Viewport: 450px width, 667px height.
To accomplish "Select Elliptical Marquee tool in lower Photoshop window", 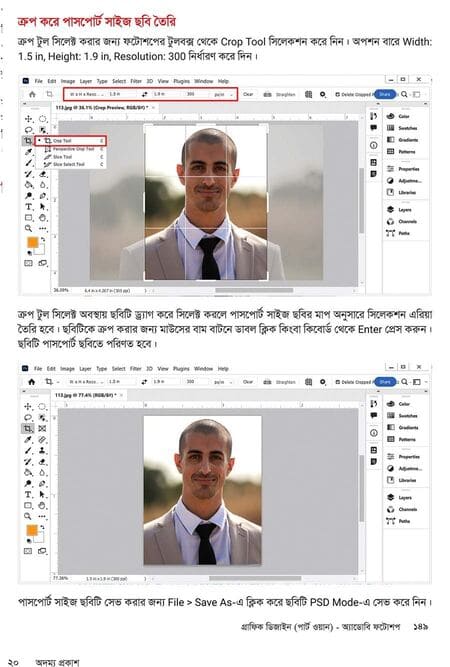I will tap(43, 406).
